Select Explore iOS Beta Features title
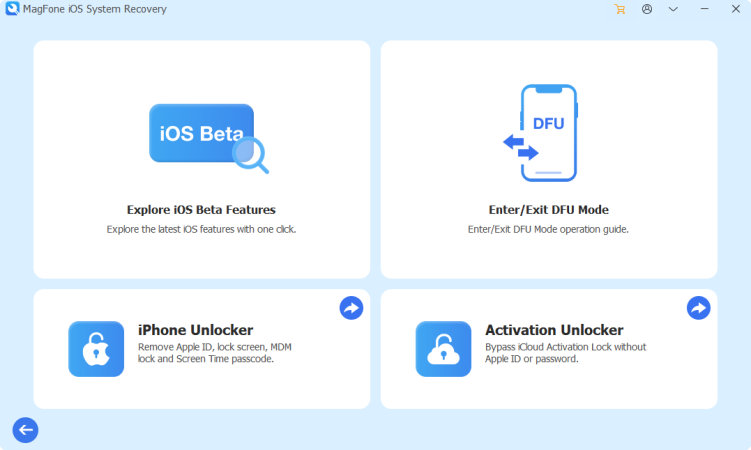 click(201, 210)
